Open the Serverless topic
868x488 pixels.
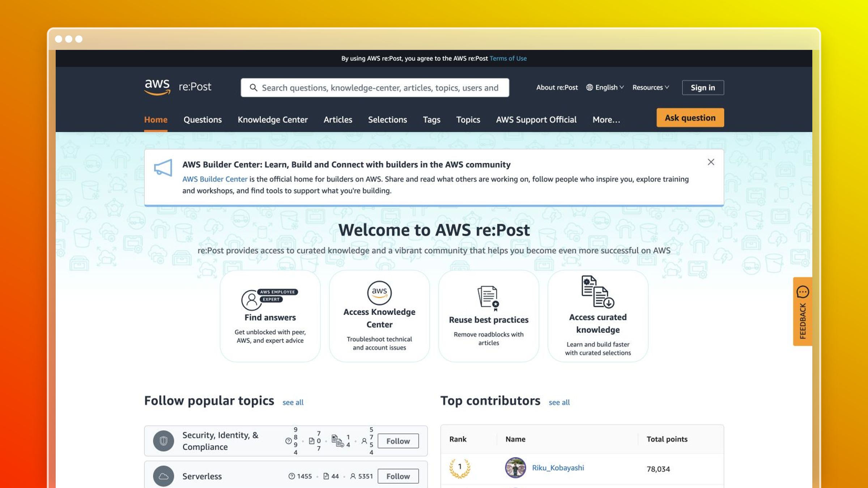[202, 476]
